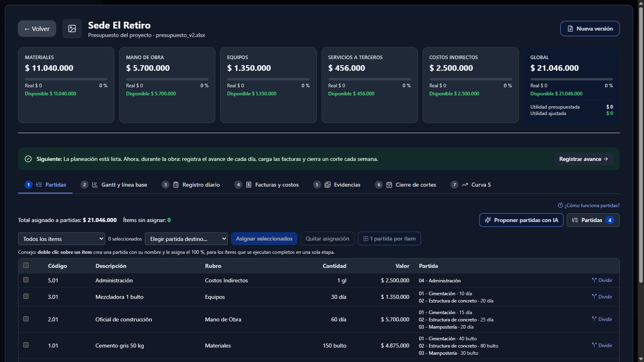Image resolution: width=644 pixels, height=362 pixels.
Task: Click Registrar avance button
Action: click(x=584, y=159)
